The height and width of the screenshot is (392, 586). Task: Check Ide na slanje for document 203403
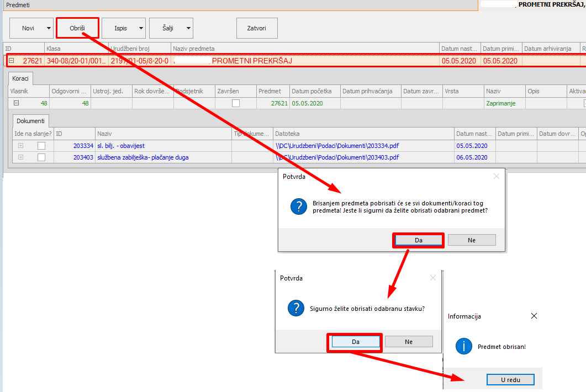coord(41,157)
